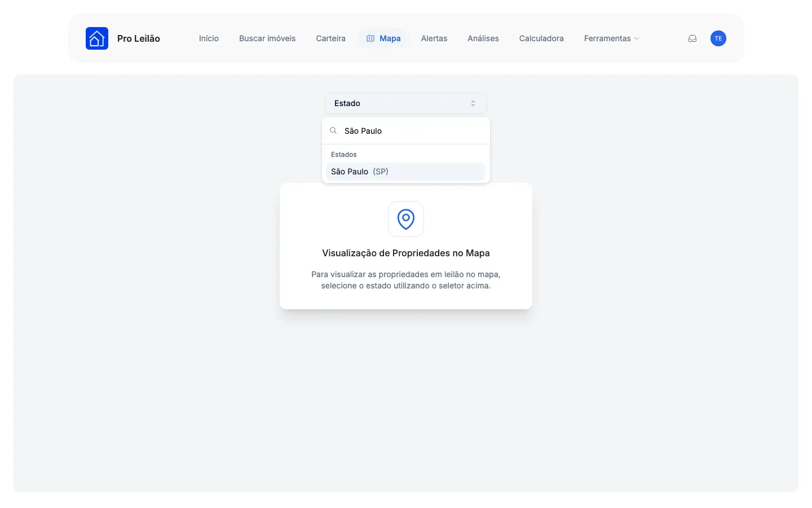Open the Alertas section
The height and width of the screenshot is (508, 812).
click(x=434, y=38)
